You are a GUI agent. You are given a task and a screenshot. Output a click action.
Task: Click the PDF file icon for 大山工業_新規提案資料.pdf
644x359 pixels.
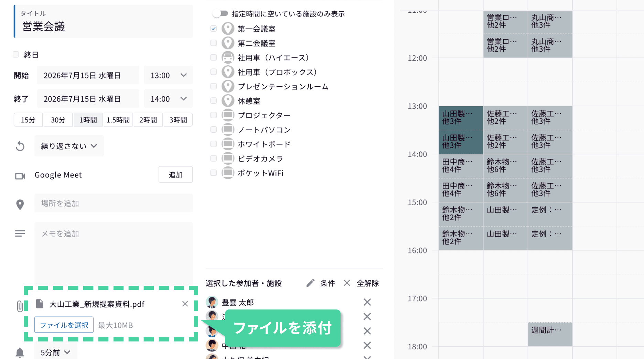point(40,304)
